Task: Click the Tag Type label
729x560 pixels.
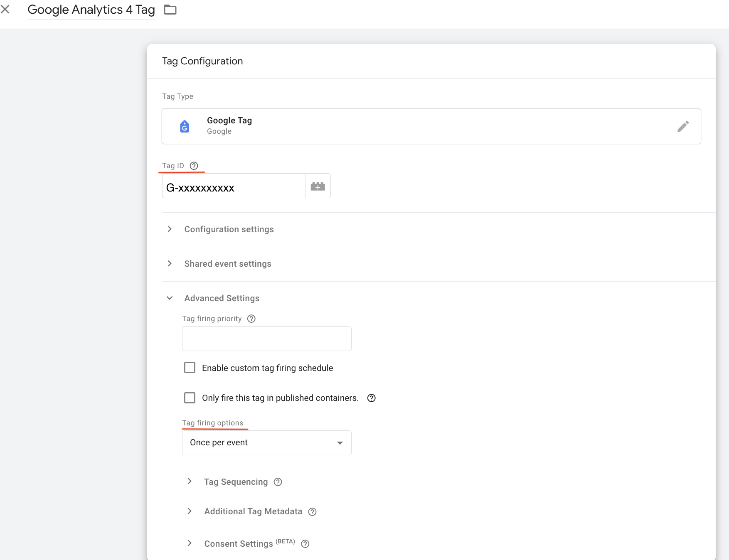Action: (x=177, y=96)
